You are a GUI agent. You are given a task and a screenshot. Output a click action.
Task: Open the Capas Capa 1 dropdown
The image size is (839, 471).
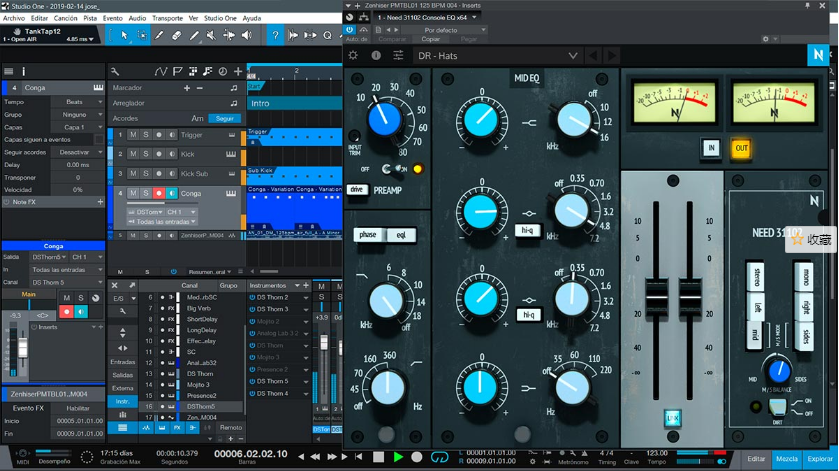tap(77, 127)
